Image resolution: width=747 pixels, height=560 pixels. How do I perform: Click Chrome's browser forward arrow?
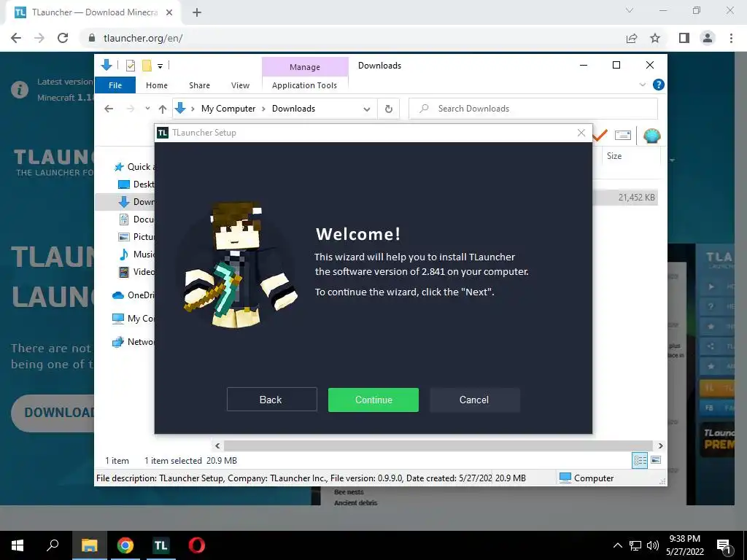[39, 38]
